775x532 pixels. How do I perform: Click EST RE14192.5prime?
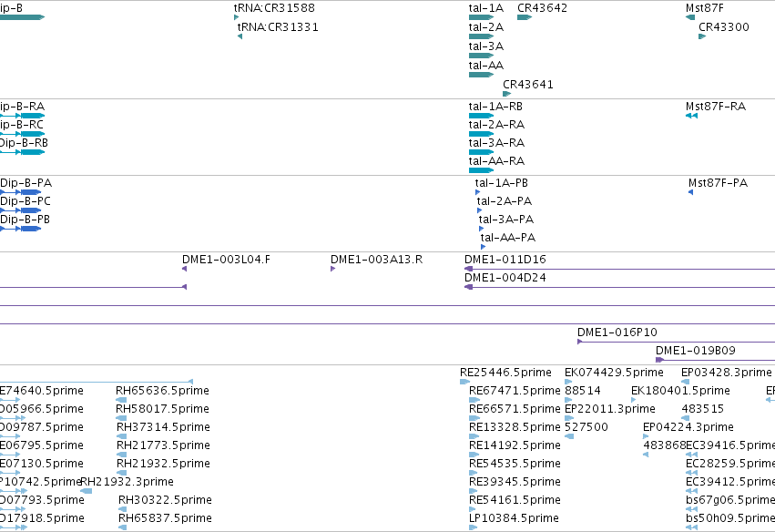(515, 445)
